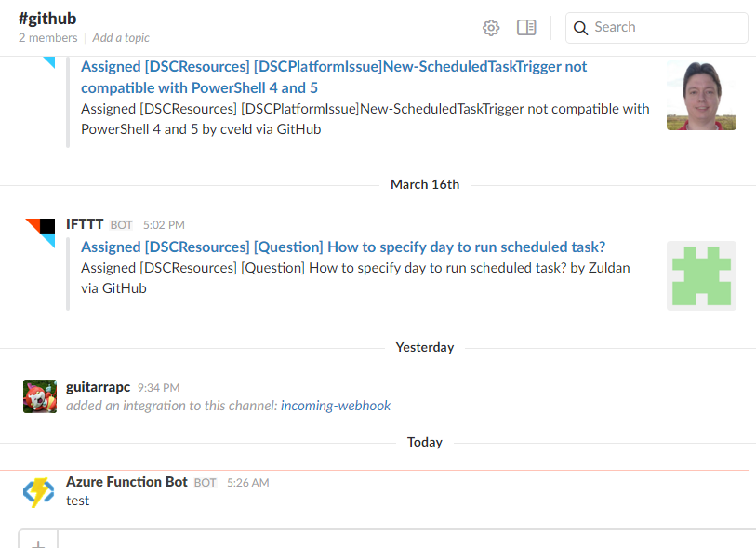
Task: Click description text mentioning Zuldan via GitHub
Action: click(355, 278)
